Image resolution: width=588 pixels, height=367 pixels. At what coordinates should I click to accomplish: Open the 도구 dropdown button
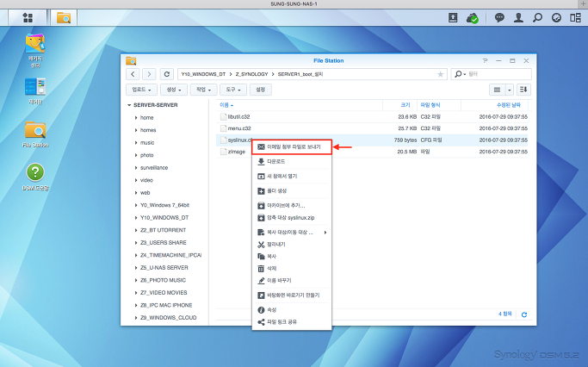tap(233, 90)
